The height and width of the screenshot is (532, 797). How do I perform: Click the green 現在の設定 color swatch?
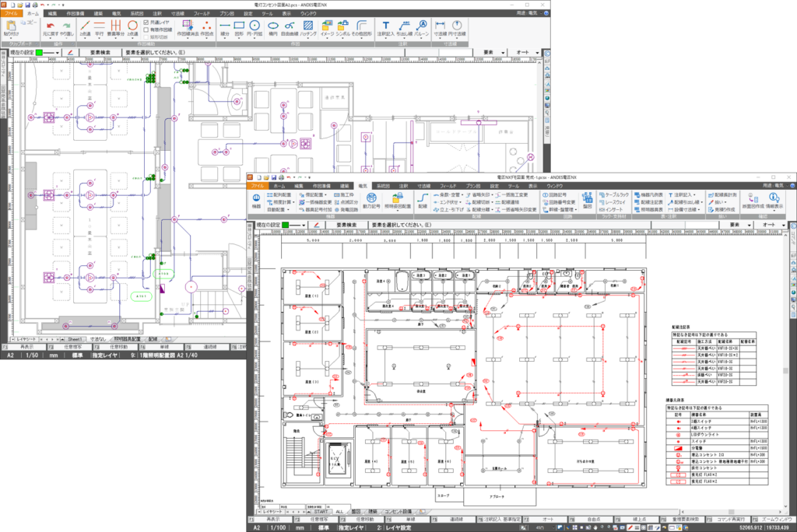286,225
